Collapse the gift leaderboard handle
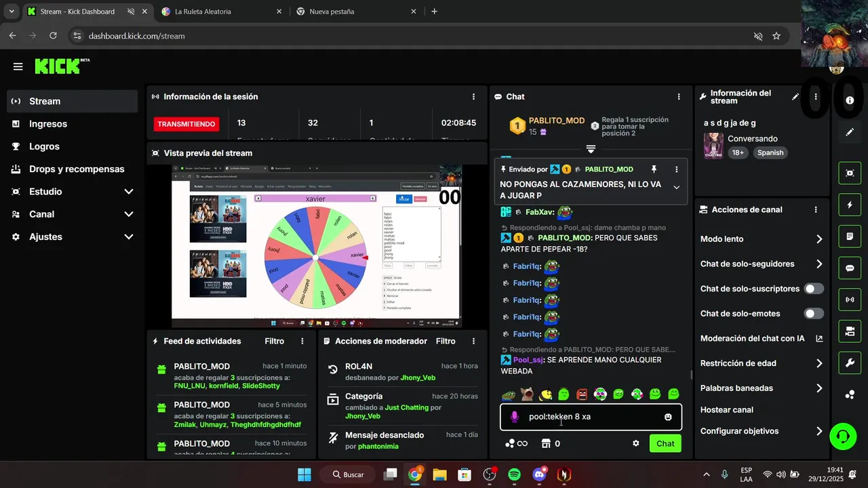The width and height of the screenshot is (868, 488). click(x=591, y=149)
